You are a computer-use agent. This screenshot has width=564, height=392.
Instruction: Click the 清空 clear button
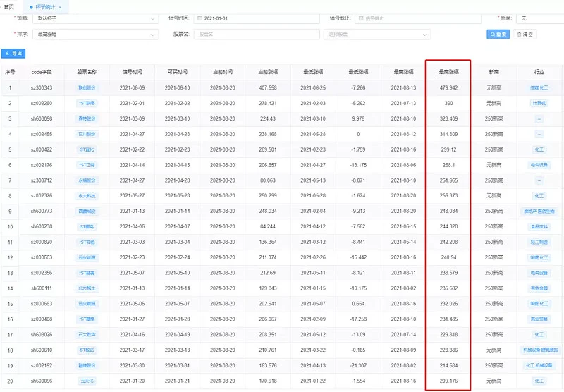[525, 34]
